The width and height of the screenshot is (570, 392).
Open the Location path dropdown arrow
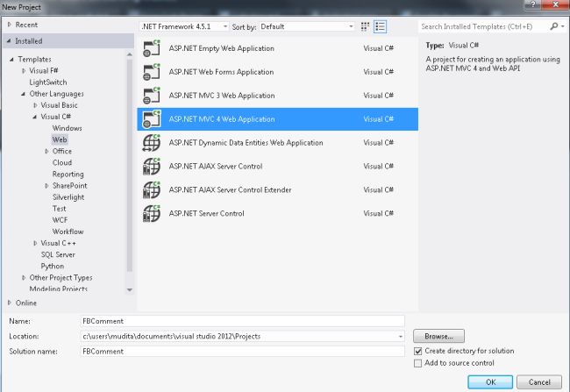coord(400,337)
